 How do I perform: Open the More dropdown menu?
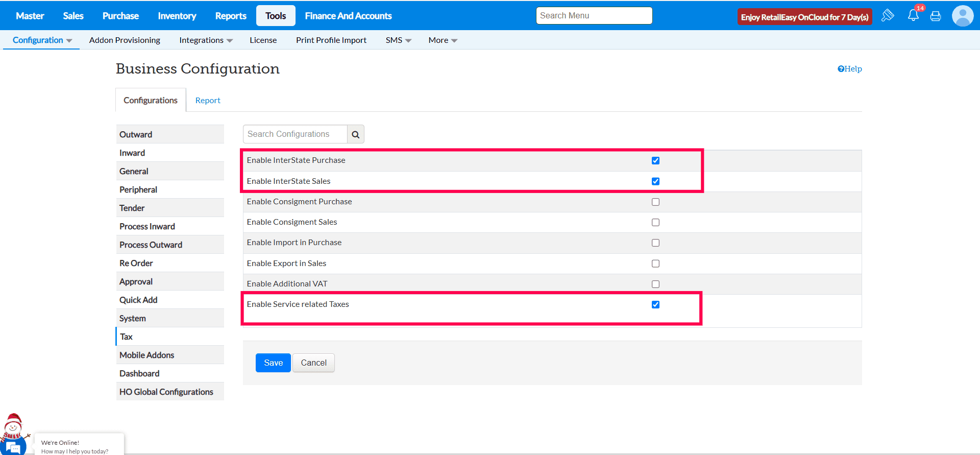(x=443, y=40)
